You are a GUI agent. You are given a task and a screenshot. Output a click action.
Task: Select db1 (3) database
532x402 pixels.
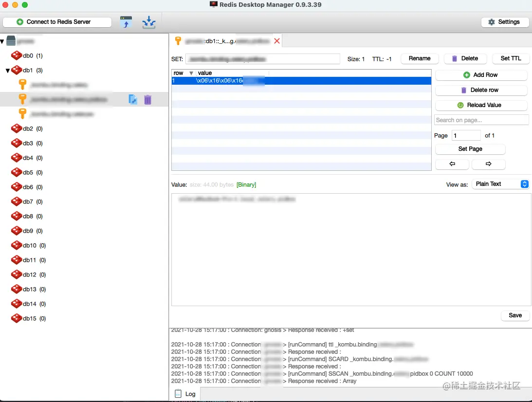[33, 70]
